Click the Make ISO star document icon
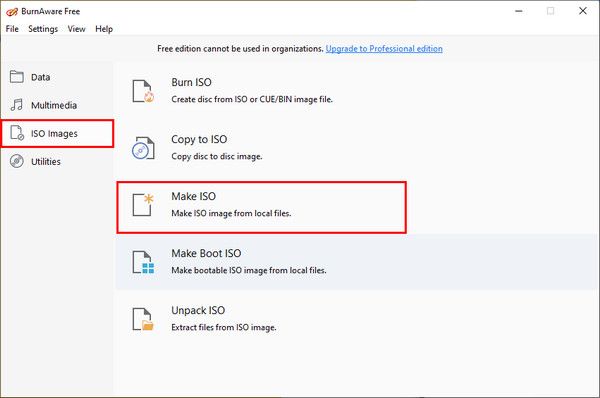Viewport: 600px width, 398px height. click(x=143, y=205)
